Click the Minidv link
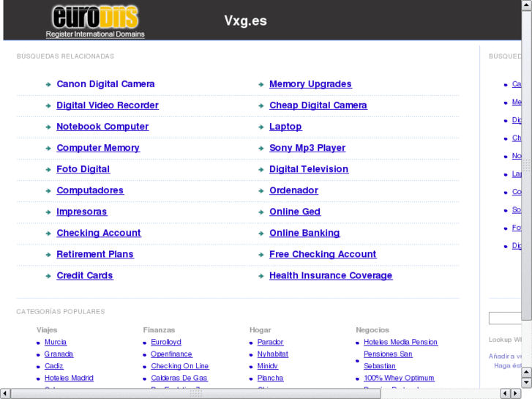The width and height of the screenshot is (532, 399). tap(268, 366)
